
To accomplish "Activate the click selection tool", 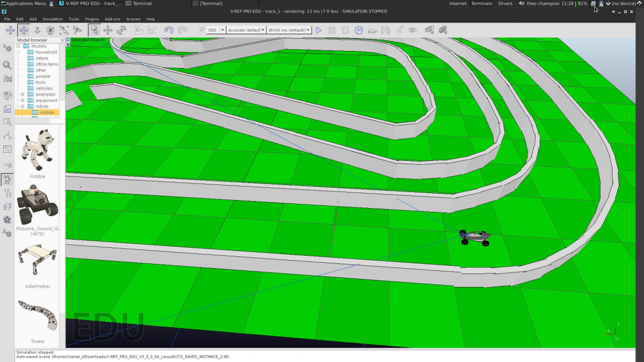I will 94,31.
